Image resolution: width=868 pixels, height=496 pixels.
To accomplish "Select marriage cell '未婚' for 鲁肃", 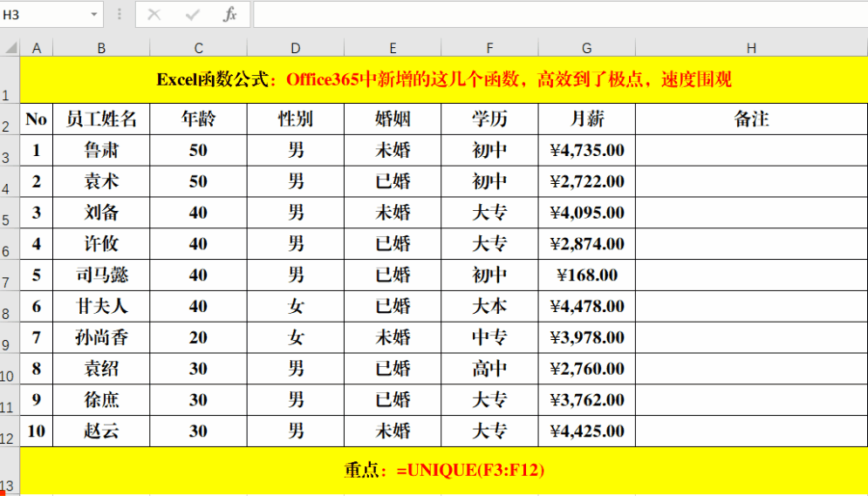I will (x=393, y=150).
